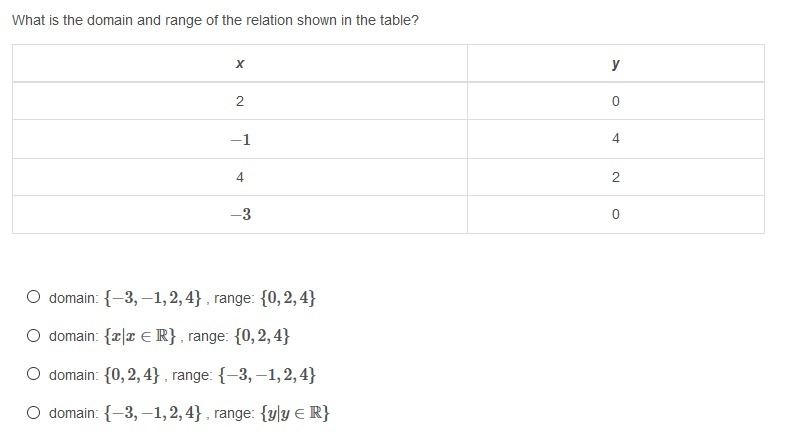Click the range {0,2,4} set in the first option
Screen dimensions: 785x439
pyautogui.click(x=288, y=297)
